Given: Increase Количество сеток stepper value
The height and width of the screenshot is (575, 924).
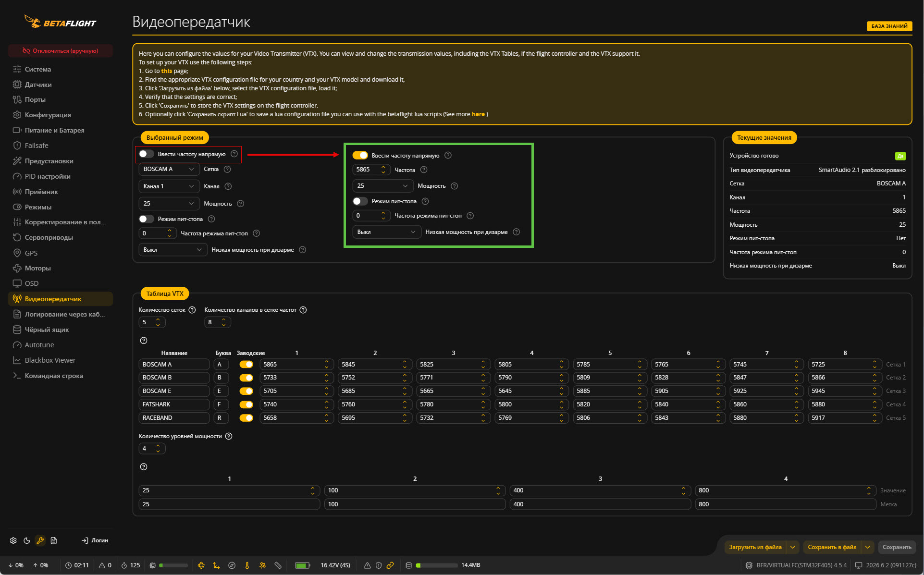Looking at the screenshot, I should tap(158, 319).
